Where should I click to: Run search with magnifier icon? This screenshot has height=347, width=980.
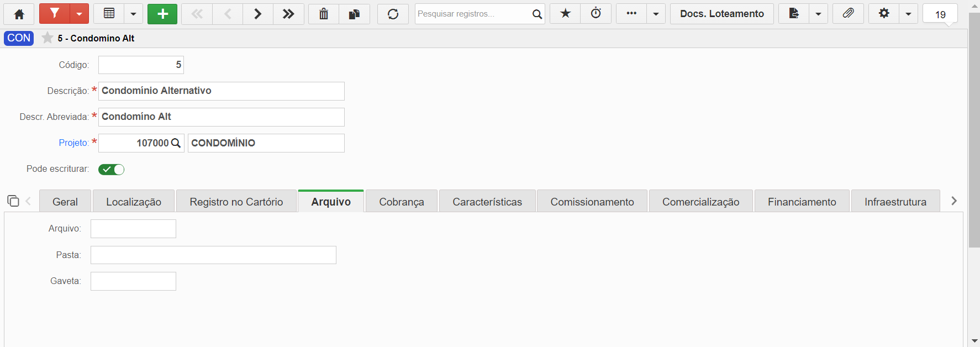537,14
